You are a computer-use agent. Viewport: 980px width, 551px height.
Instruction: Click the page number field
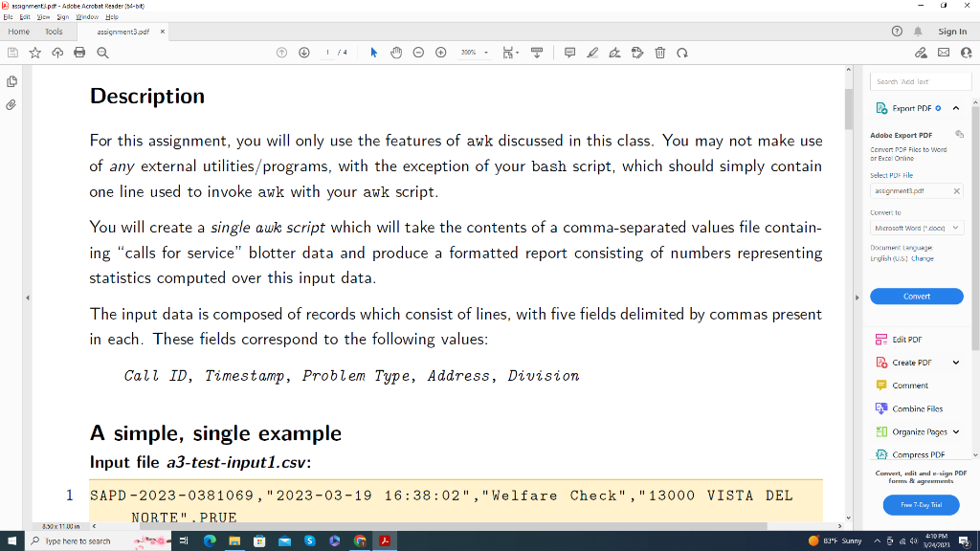coord(327,54)
